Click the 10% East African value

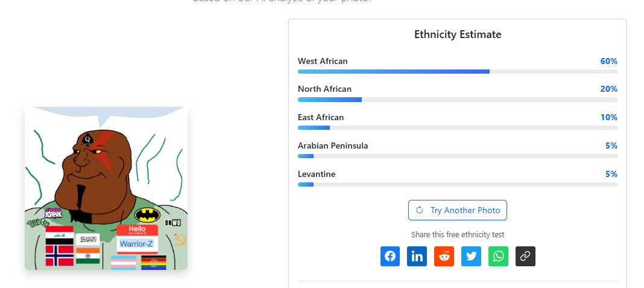[608, 117]
